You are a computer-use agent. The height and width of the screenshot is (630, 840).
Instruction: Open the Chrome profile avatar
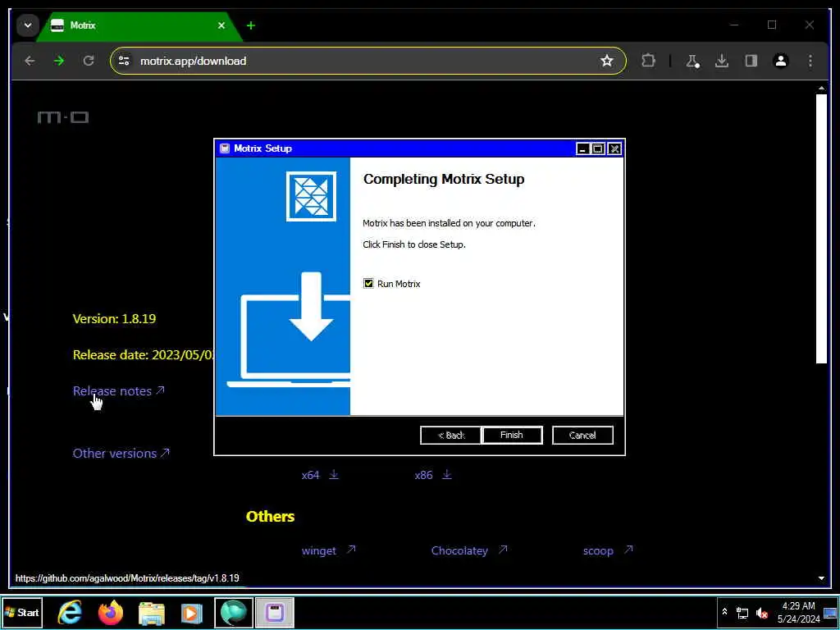(x=781, y=61)
